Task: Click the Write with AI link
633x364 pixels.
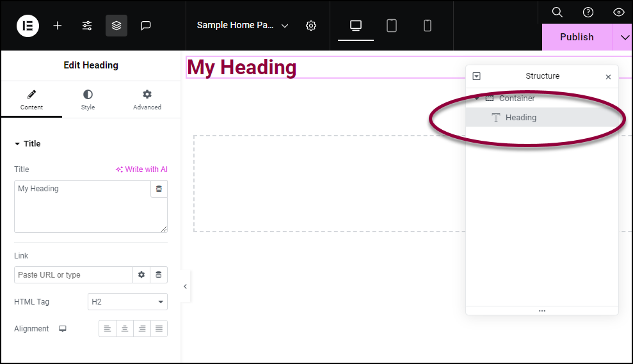Action: coord(141,170)
